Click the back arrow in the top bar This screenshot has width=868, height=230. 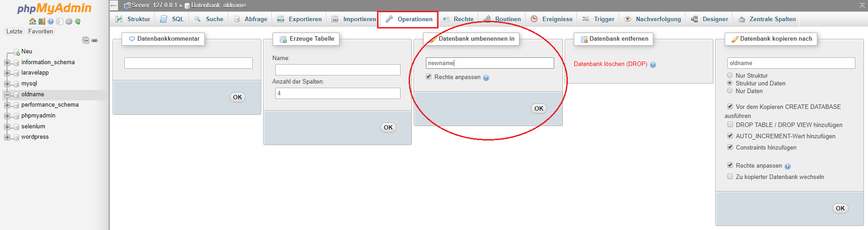(x=114, y=5)
